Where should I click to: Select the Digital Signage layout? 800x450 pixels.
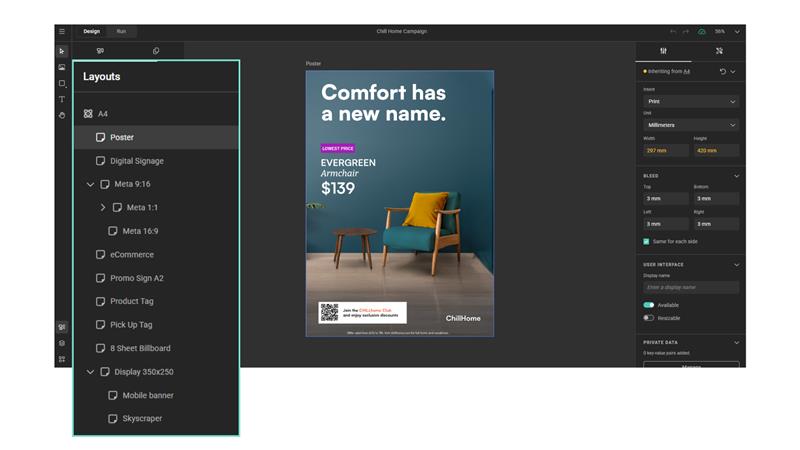pos(156,161)
